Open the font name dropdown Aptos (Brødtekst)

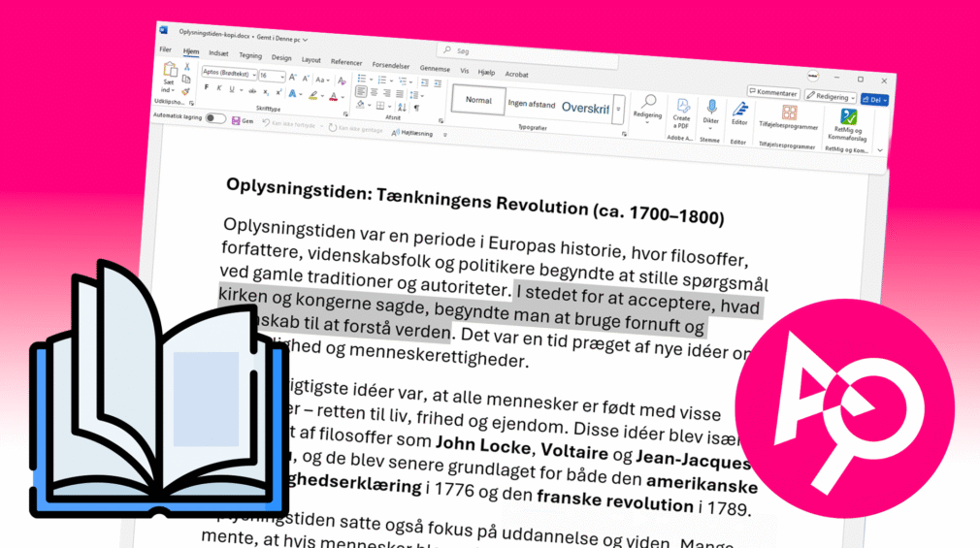coord(227,73)
